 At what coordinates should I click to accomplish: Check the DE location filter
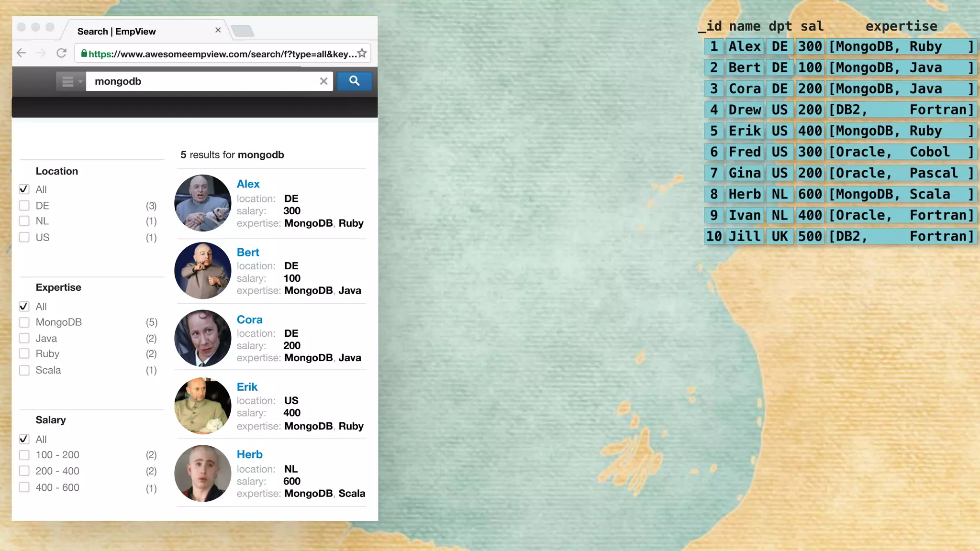point(24,206)
